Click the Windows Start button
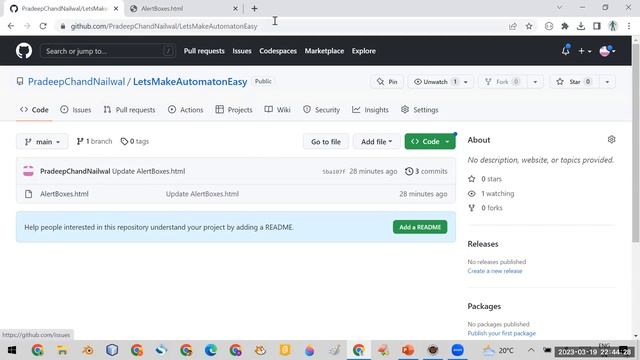This screenshot has height=360, width=640. coord(12,350)
